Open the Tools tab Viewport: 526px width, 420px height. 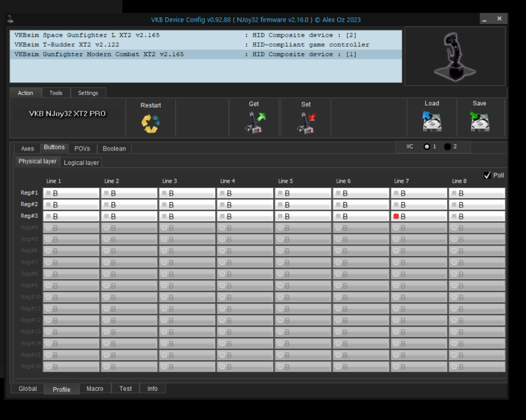pos(56,93)
